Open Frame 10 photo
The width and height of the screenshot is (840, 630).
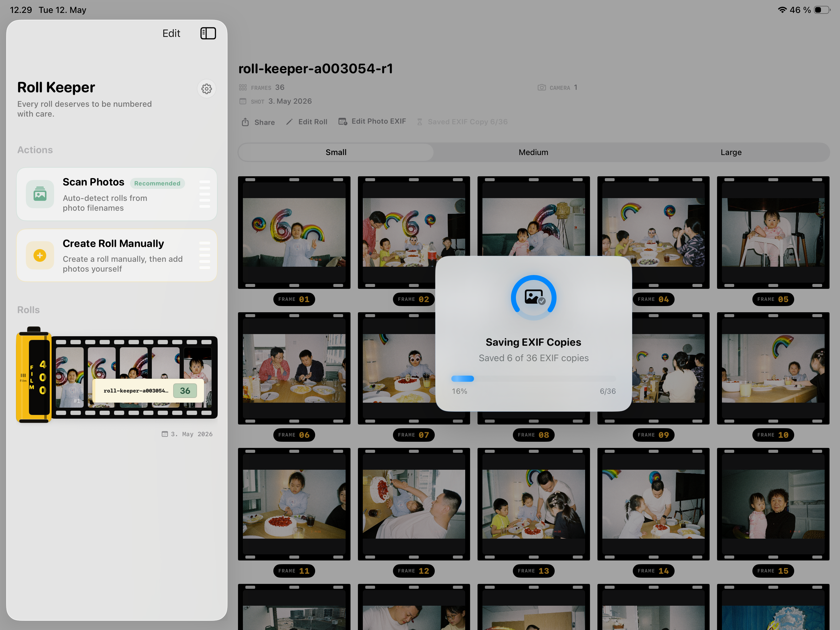coord(773,368)
